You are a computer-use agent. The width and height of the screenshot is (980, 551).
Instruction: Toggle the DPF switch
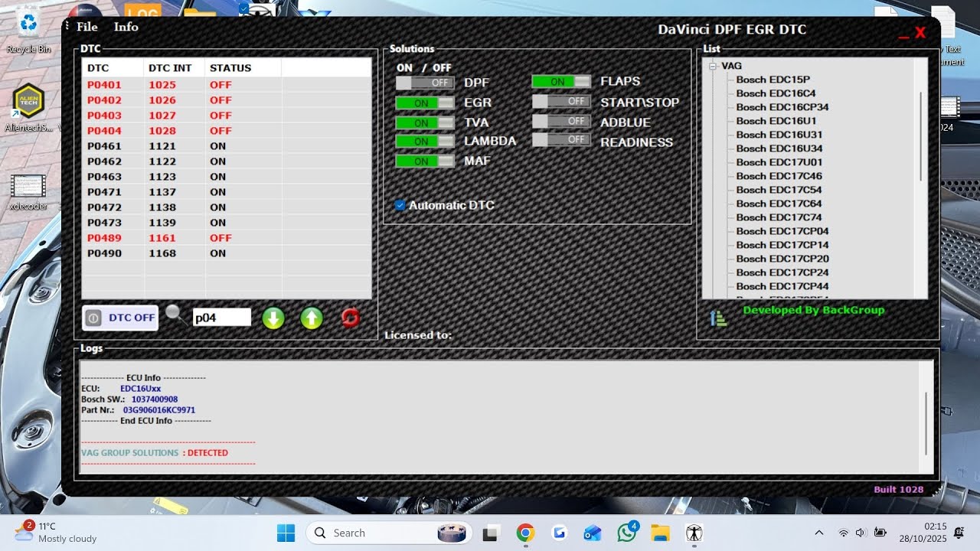tap(425, 83)
